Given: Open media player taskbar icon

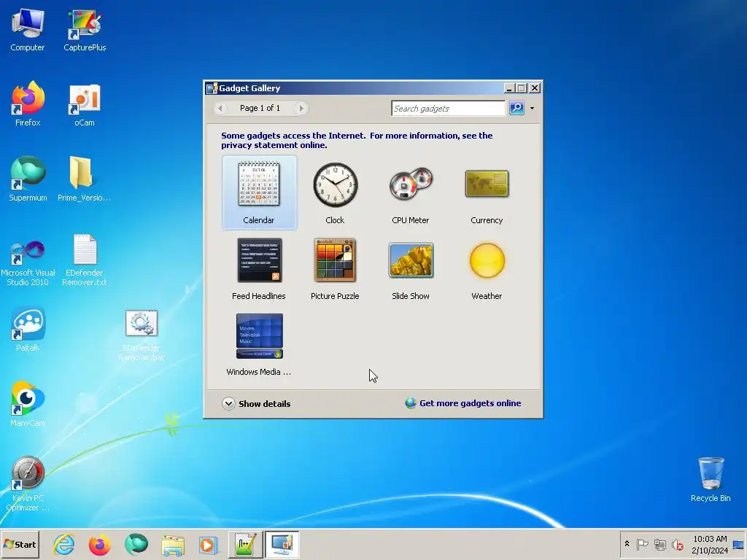Looking at the screenshot, I should click(x=208, y=544).
